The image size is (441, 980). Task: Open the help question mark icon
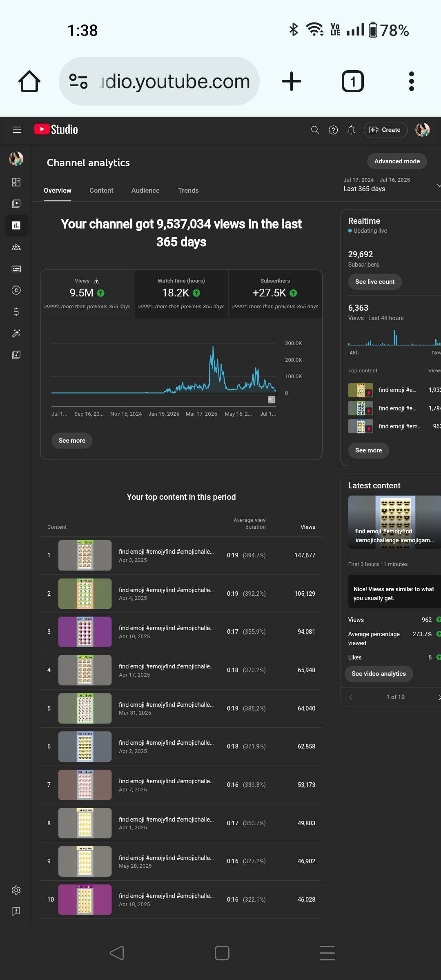(333, 130)
